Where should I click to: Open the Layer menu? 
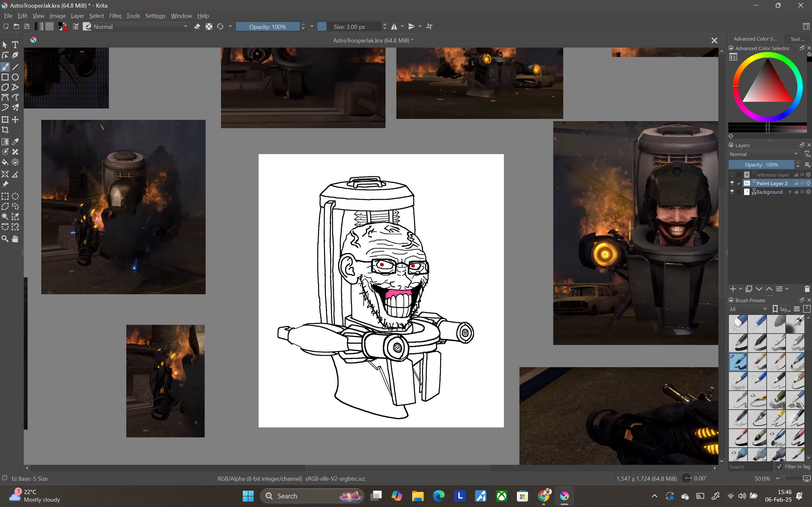click(x=77, y=16)
